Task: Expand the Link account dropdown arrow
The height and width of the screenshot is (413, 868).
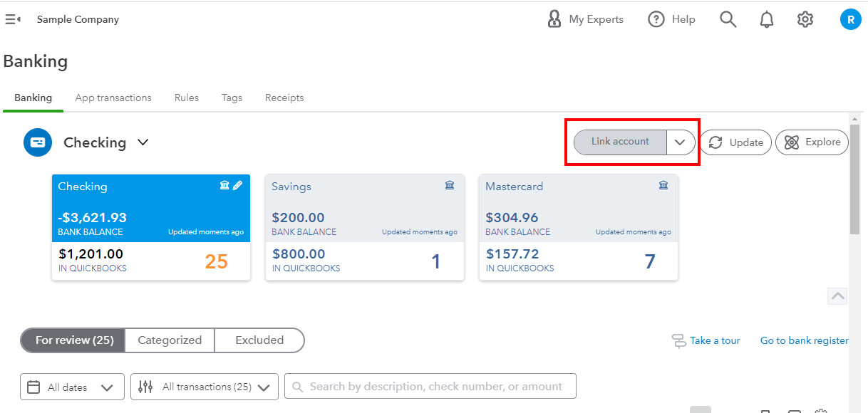Action: (680, 142)
